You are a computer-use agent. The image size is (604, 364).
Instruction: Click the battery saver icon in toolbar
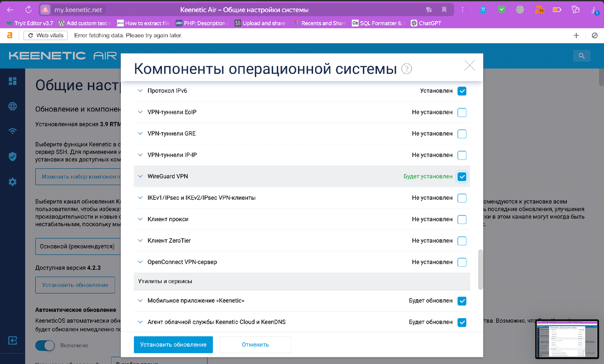[x=557, y=10]
